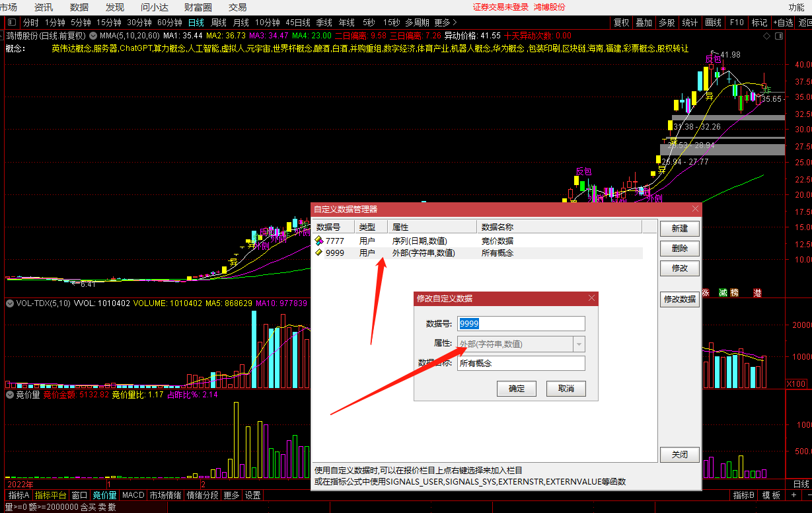Select the 港 marker icon
Image resolution: width=812 pixels, height=513 pixels.
[757, 293]
